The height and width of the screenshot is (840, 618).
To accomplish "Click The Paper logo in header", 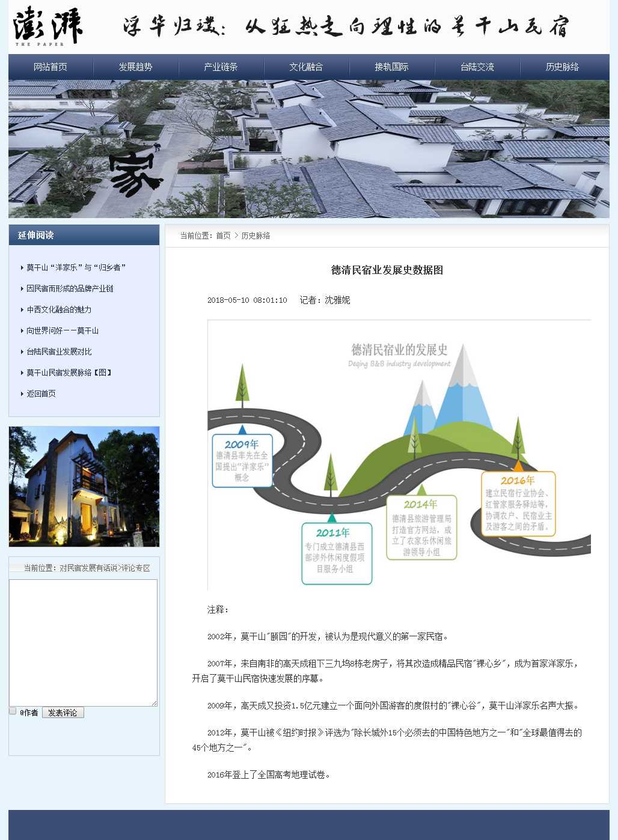I will 47,26.
